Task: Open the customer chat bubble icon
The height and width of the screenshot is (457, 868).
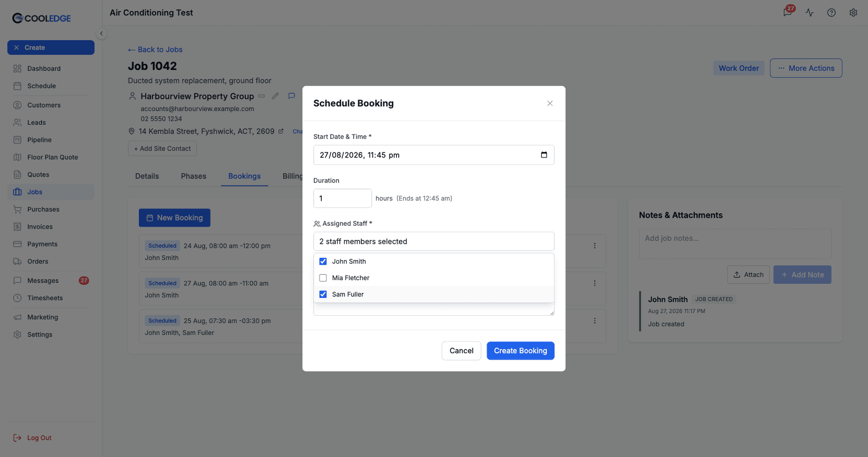Action: pyautogui.click(x=291, y=96)
